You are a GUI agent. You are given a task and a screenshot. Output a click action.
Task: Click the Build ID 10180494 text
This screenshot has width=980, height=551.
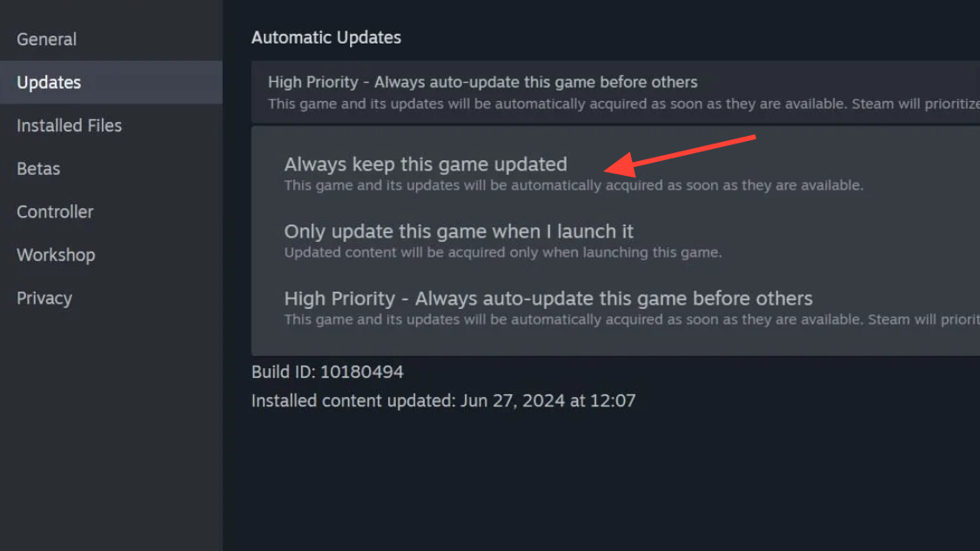pos(327,372)
